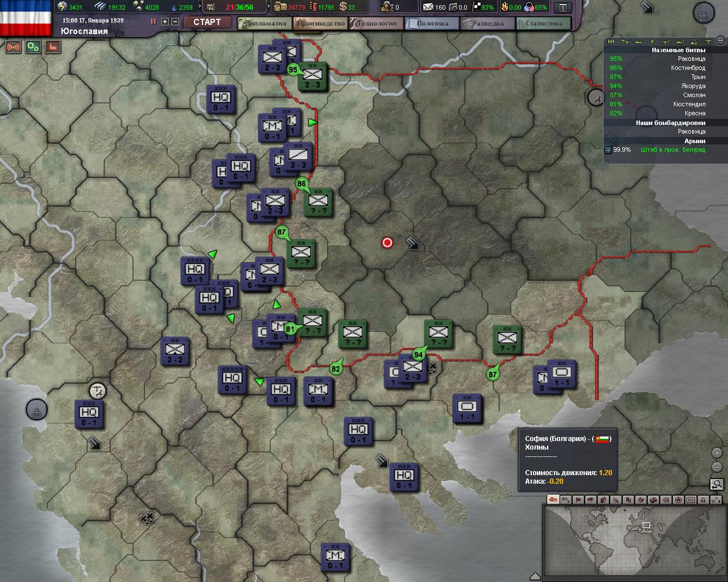This screenshot has height=582, width=728.
Task: Open the Статистика tab
Action: tap(543, 23)
